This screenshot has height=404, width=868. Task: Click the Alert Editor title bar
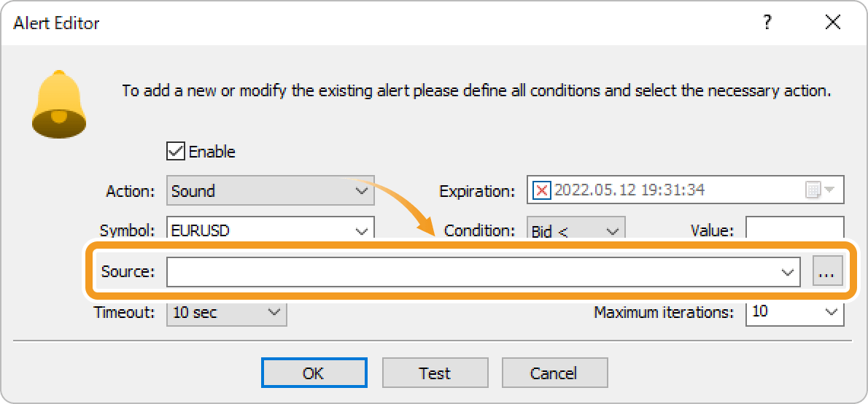point(365,23)
